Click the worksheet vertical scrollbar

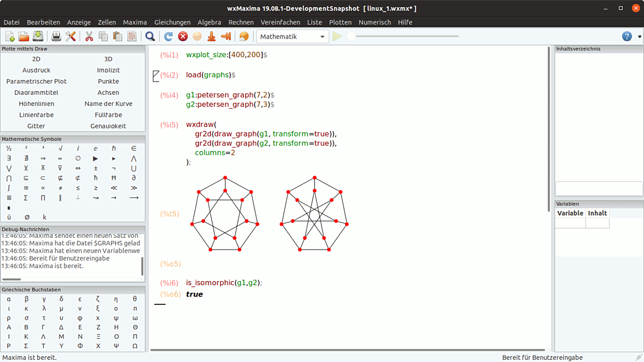coord(549,129)
